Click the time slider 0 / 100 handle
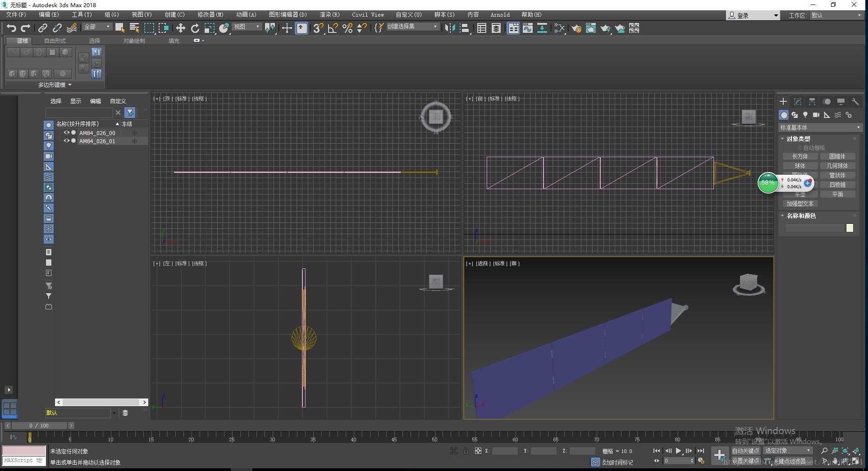868x471 pixels. tap(39, 426)
